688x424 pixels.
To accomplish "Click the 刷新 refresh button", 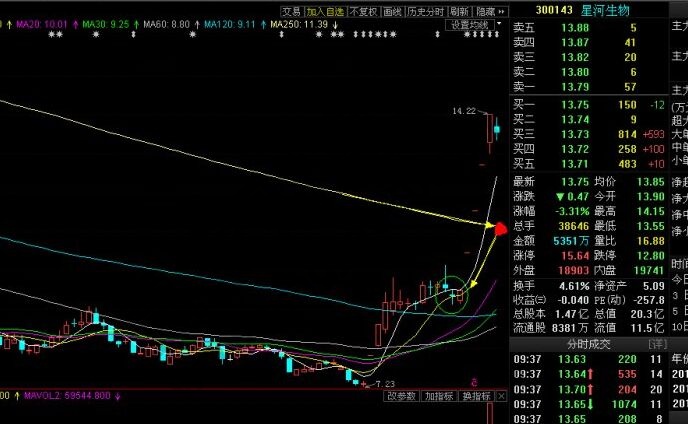I will [x=459, y=11].
